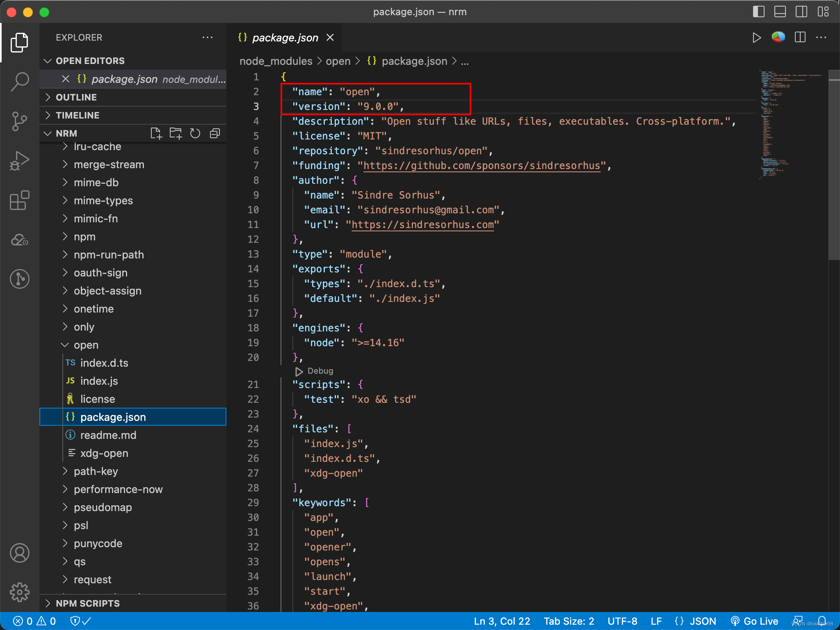This screenshot has width=840, height=630.
Task: Toggle the Primary Side Bar layout button
Action: pyautogui.click(x=759, y=11)
